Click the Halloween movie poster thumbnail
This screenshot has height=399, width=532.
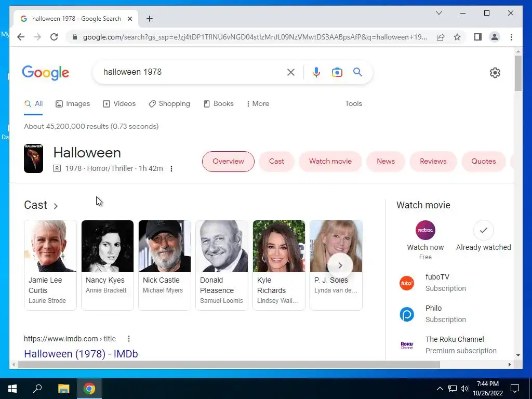click(34, 158)
